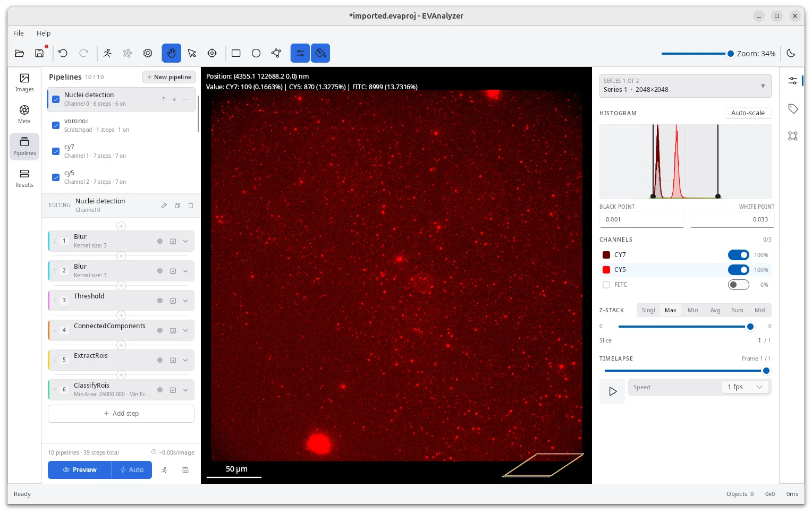
Task: Uncheck the voronoi pipeline checkbox
Action: (56, 125)
